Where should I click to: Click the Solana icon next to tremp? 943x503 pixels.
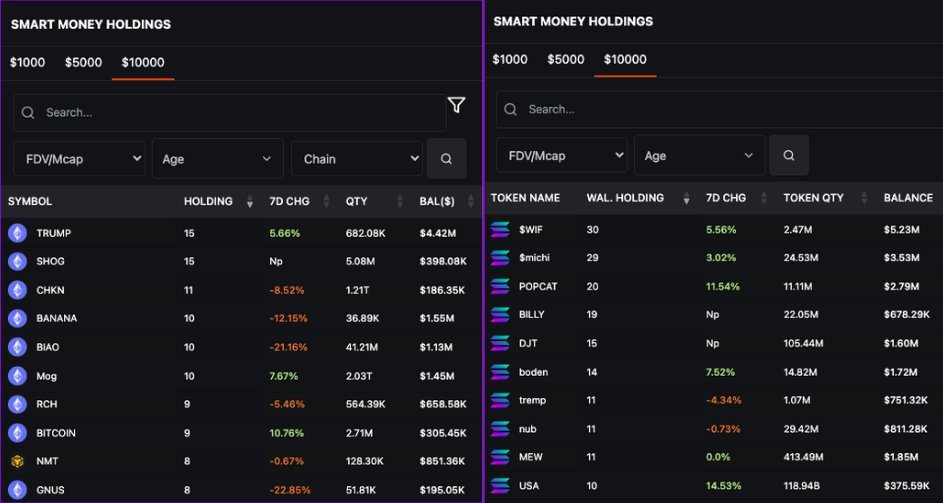tap(500, 400)
